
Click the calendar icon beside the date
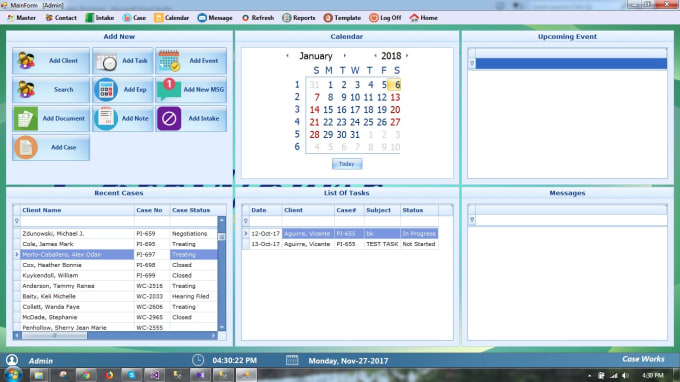point(292,360)
